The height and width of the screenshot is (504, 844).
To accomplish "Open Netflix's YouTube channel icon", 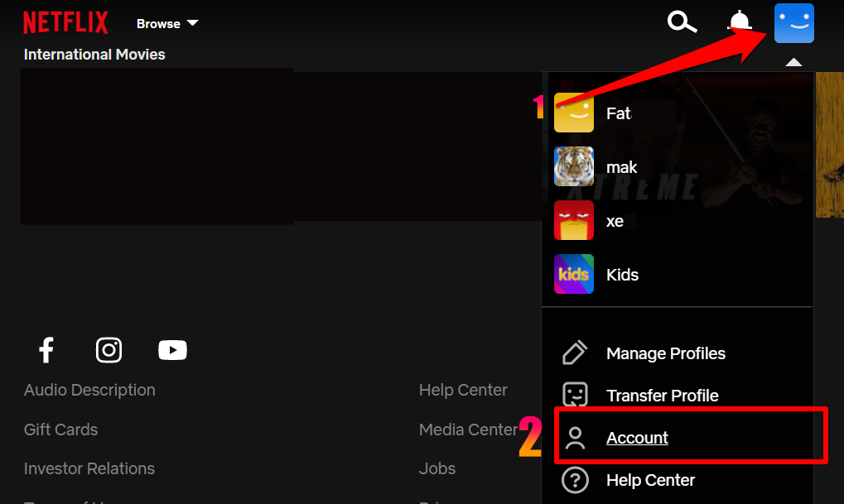I will 172,350.
